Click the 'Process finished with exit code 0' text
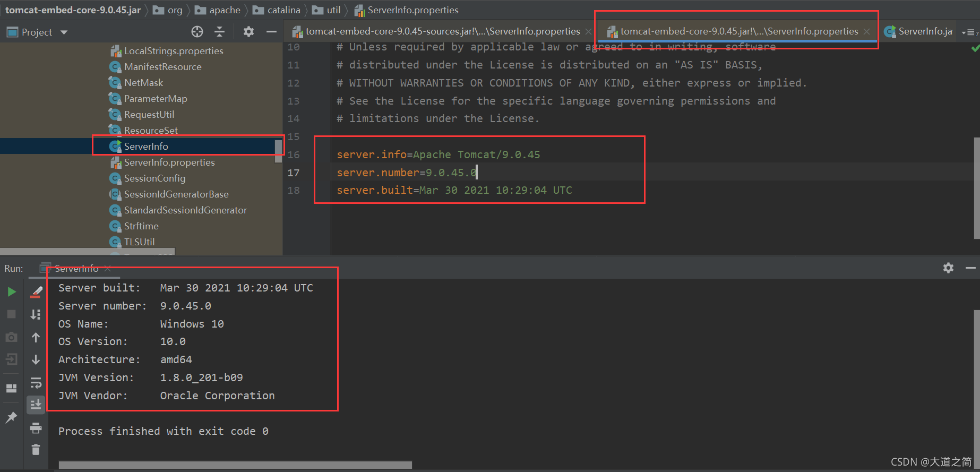The height and width of the screenshot is (472, 980). pyautogui.click(x=164, y=431)
